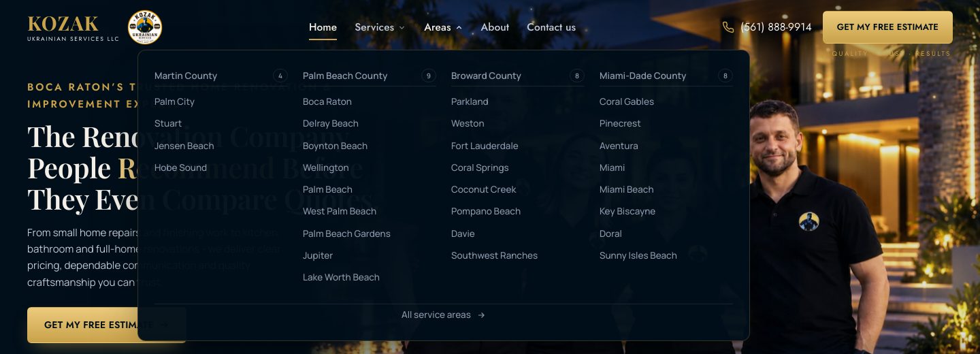980x354 pixels.
Task: Choose Stuart from the areas list
Action: [x=168, y=123]
